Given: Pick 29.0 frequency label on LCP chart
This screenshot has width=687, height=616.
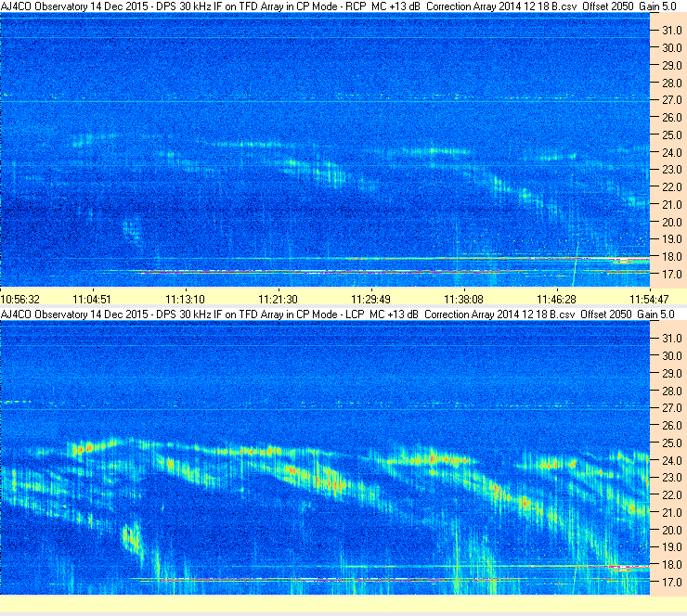Looking at the screenshot, I should 672,374.
